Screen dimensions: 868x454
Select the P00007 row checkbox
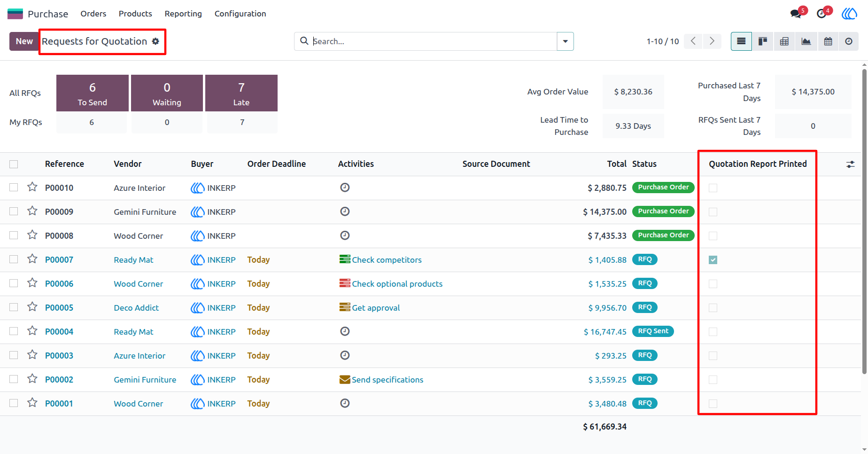pos(14,259)
